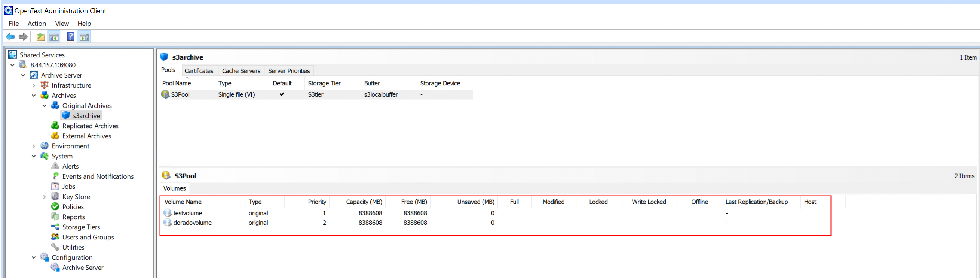
Task: Select Archive Server under Configuration
Action: 83,268
